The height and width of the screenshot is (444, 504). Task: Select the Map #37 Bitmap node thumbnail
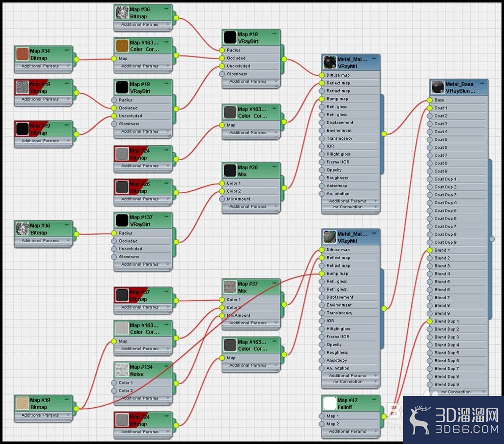pyautogui.click(x=122, y=295)
